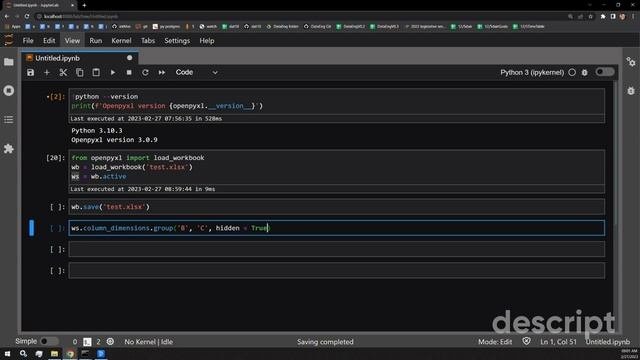Click trusted notebook shield icon

(x=527, y=341)
